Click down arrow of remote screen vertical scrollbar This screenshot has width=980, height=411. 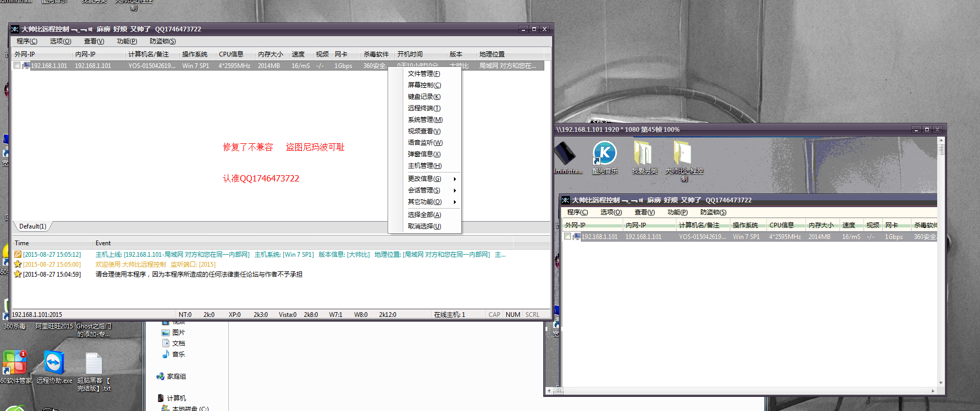(x=941, y=383)
